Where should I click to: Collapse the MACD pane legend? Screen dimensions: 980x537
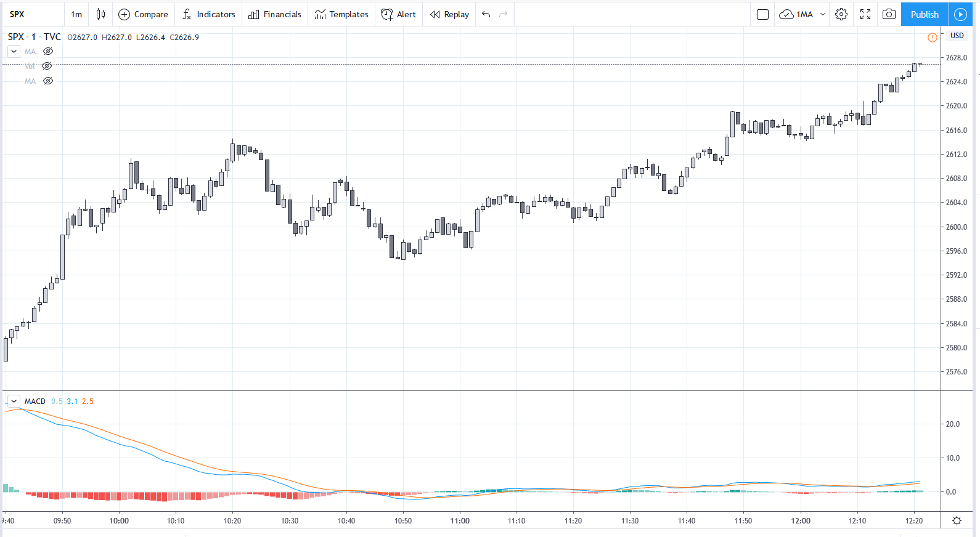(x=14, y=402)
